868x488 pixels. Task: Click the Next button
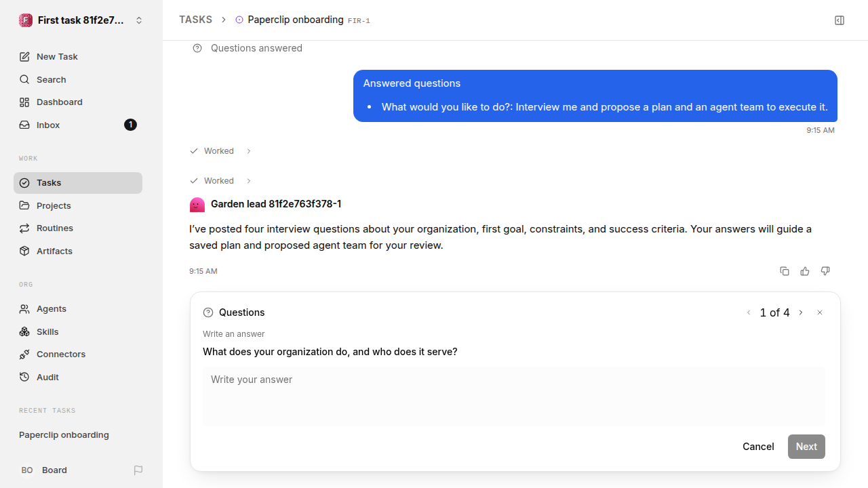pyautogui.click(x=806, y=447)
